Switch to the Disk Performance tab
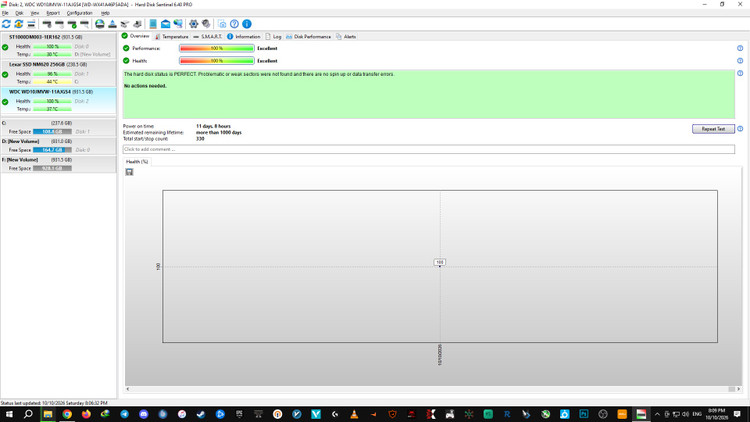The width and height of the screenshot is (750, 422). pos(308,36)
